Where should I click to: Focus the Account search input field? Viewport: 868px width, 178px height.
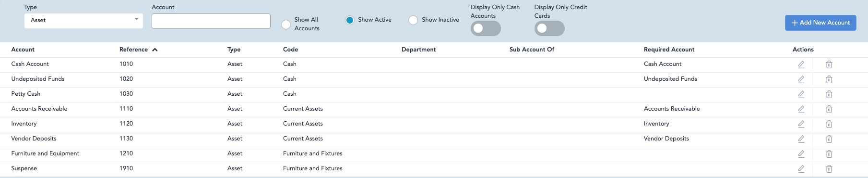pos(211,21)
